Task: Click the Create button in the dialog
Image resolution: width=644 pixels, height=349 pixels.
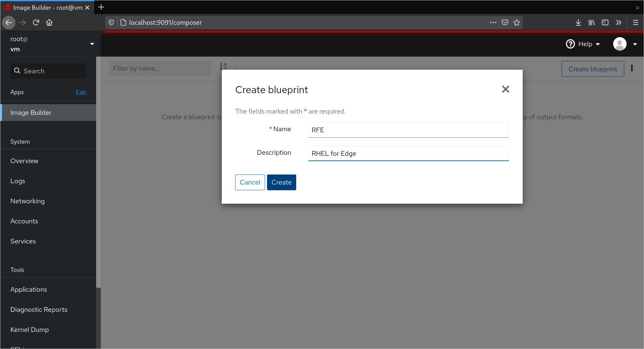Action: coord(281,182)
